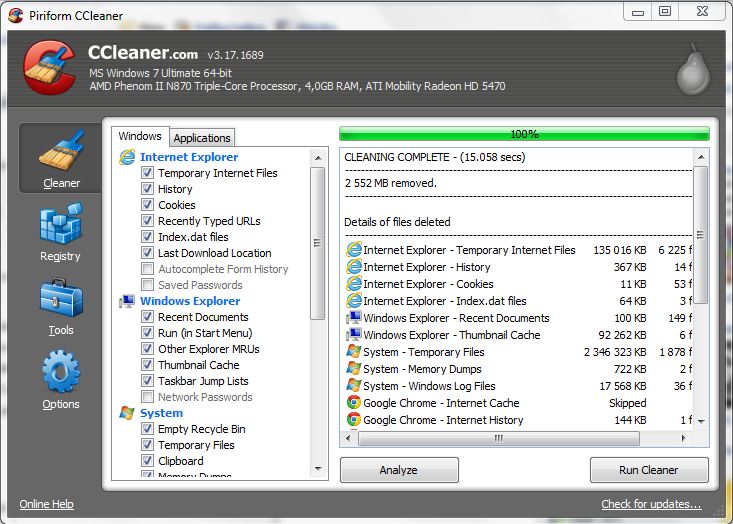Click the '2 552 MB removed.' text
Image resolution: width=733 pixels, height=524 pixels.
391,183
